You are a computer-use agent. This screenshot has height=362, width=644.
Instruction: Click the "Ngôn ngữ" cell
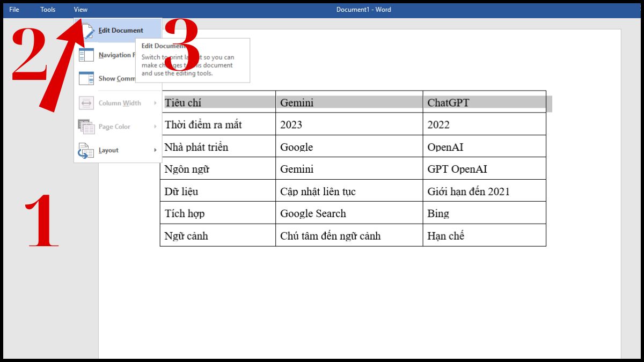[x=218, y=168]
